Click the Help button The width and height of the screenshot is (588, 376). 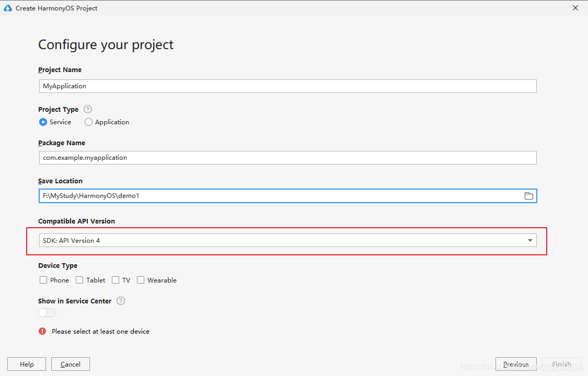coord(27,364)
